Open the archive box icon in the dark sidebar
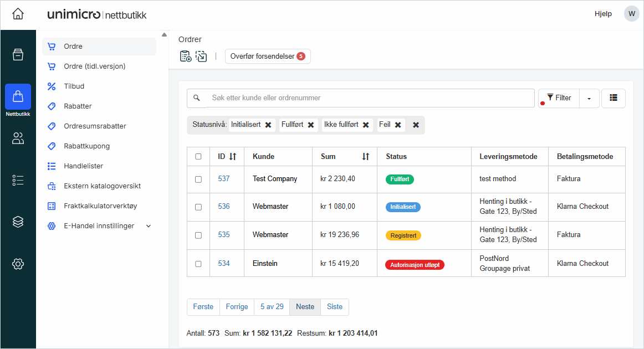The image size is (644, 349). click(18, 54)
